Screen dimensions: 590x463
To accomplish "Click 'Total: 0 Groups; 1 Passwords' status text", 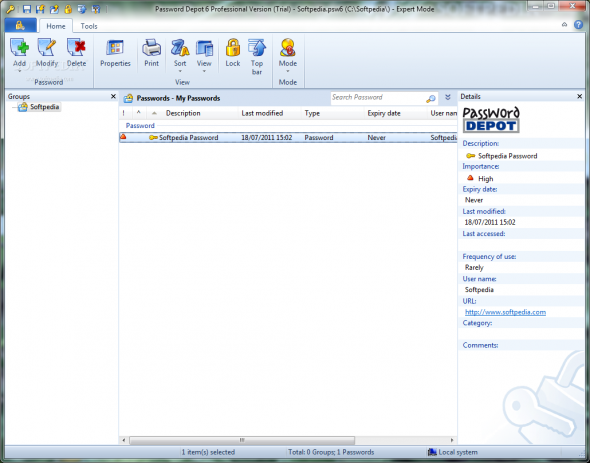I will point(331,452).
